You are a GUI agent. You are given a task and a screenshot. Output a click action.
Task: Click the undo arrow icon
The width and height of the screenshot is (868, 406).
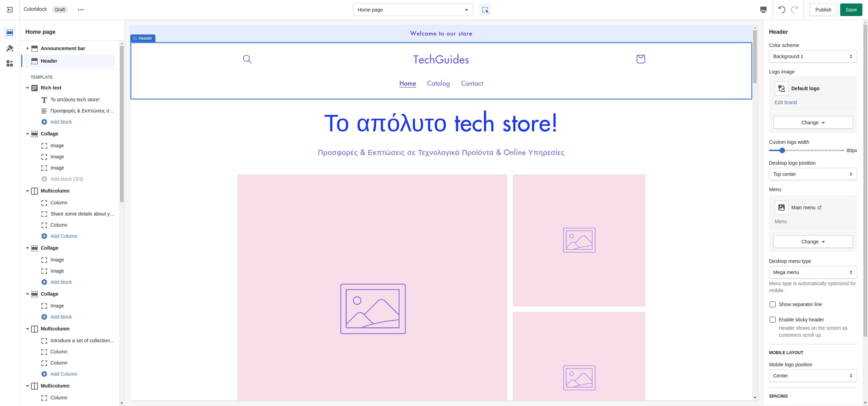(x=782, y=10)
